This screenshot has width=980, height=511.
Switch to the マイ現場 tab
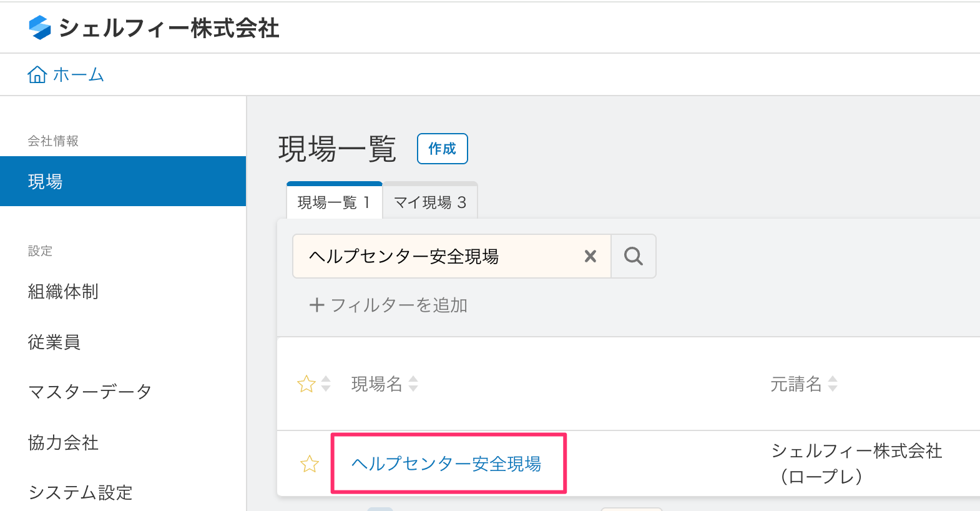(x=430, y=202)
